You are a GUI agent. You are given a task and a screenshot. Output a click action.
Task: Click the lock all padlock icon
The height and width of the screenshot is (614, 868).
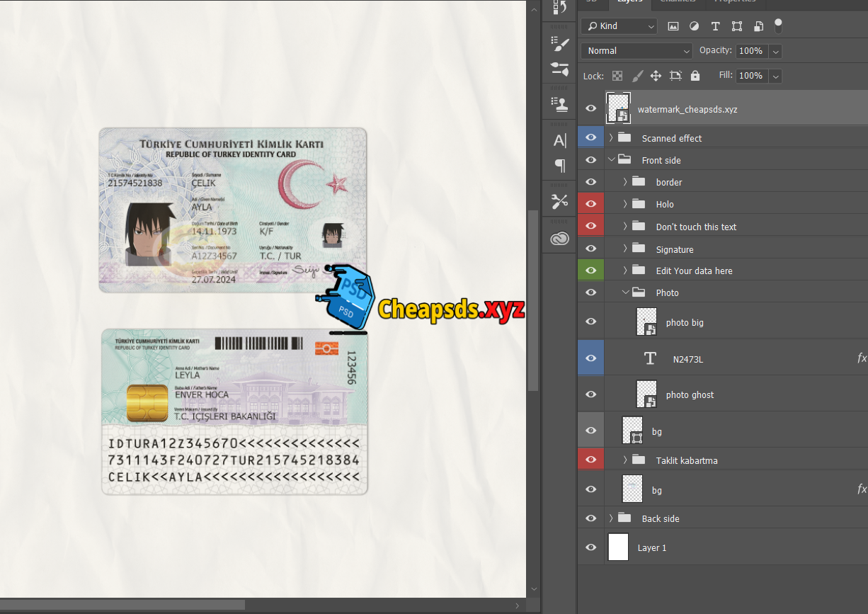click(x=695, y=76)
